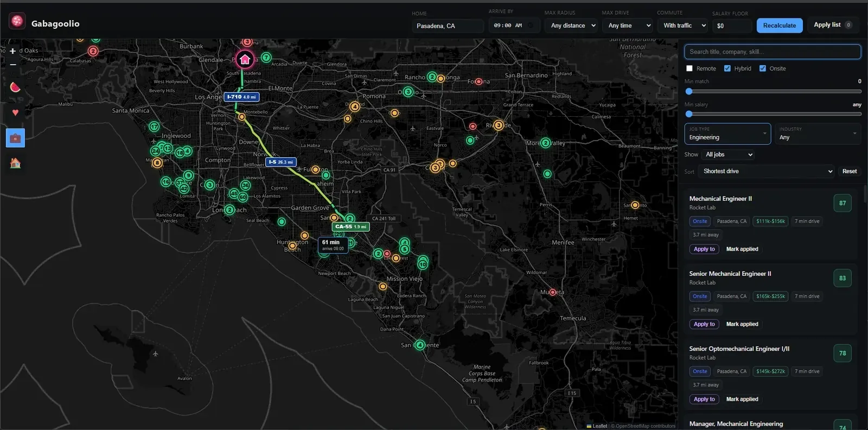Screen dimensions: 868x430
Task: Mark Senior Mechanical Engineer II as applied
Action: pyautogui.click(x=742, y=324)
